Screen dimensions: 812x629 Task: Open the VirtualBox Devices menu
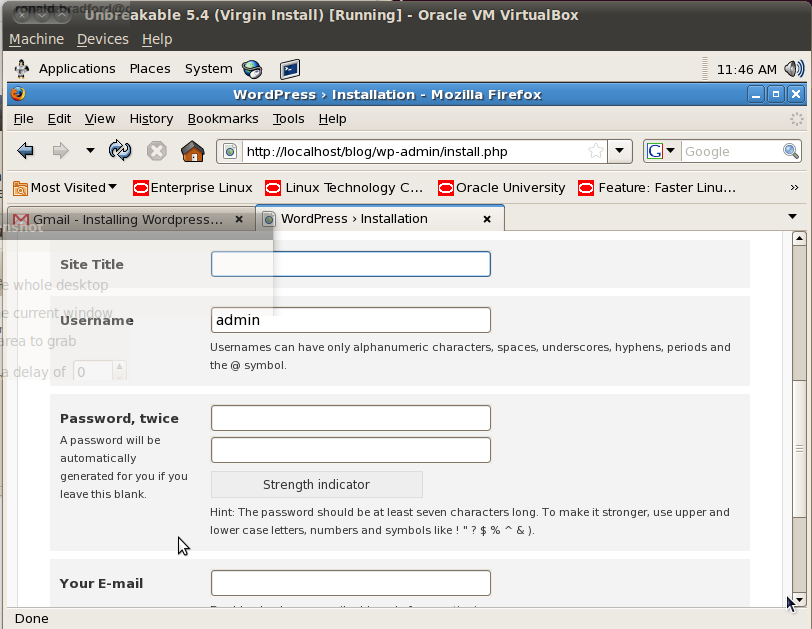[x=103, y=39]
